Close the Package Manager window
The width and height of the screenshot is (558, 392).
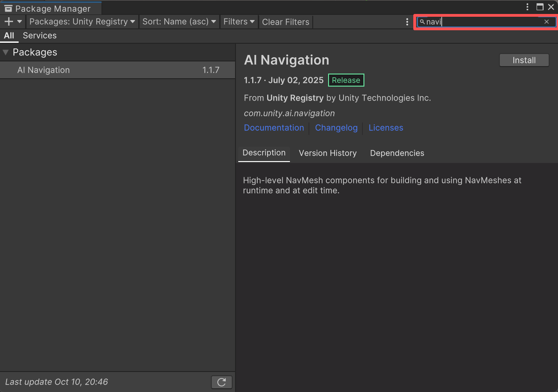point(551,7)
